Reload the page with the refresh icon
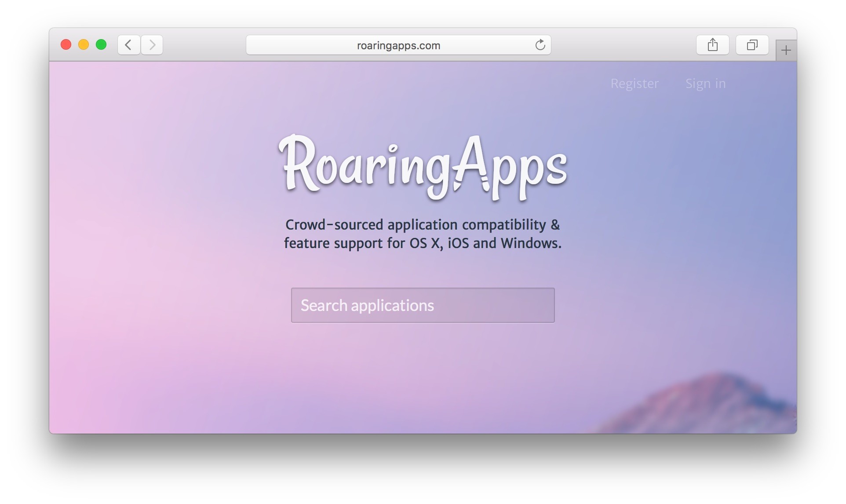Screen dimensions: 846x504 click(x=540, y=45)
